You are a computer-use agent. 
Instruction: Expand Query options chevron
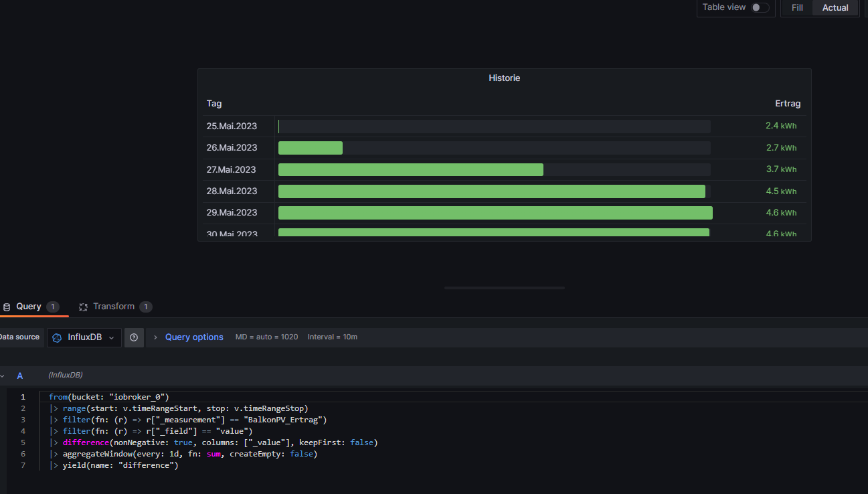pyautogui.click(x=156, y=337)
